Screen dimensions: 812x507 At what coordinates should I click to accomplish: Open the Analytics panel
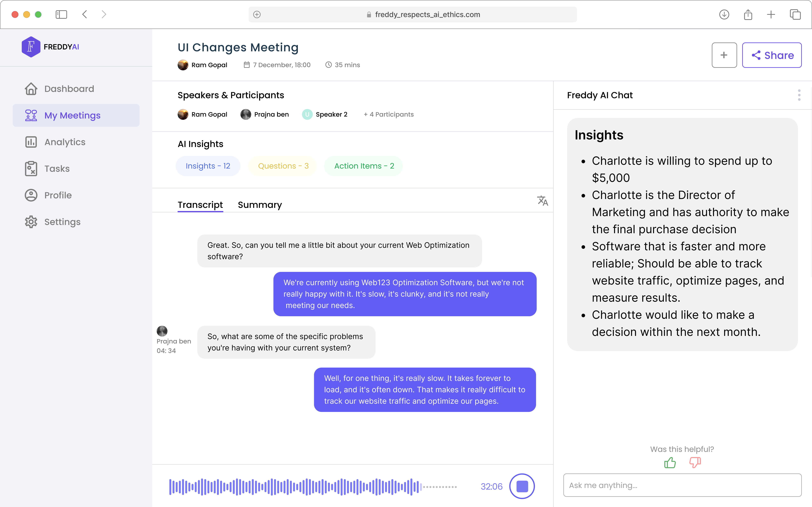pos(65,142)
